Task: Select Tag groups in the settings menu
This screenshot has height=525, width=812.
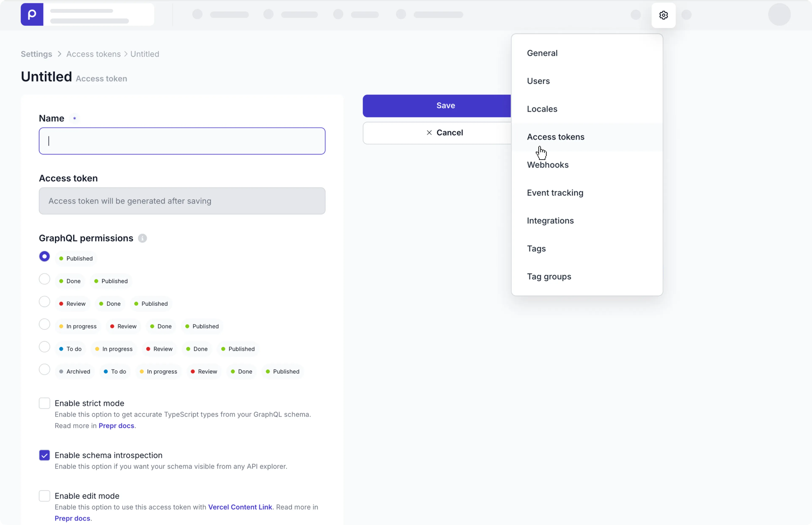Action: pyautogui.click(x=549, y=276)
